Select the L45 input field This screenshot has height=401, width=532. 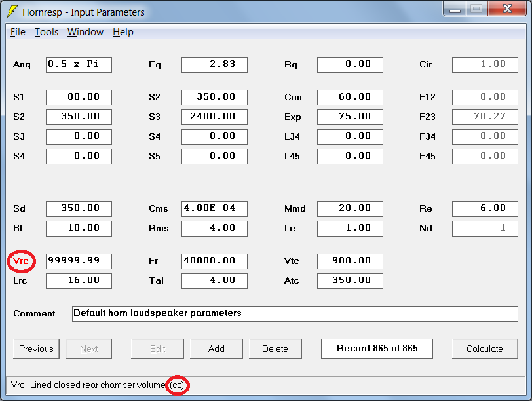pyautogui.click(x=350, y=157)
